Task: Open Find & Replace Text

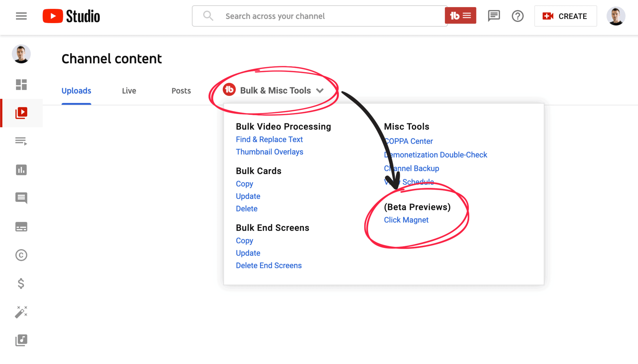Action: click(269, 139)
